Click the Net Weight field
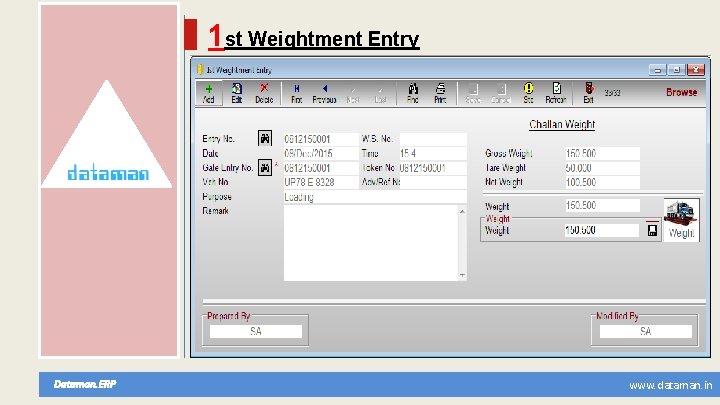 point(602,182)
